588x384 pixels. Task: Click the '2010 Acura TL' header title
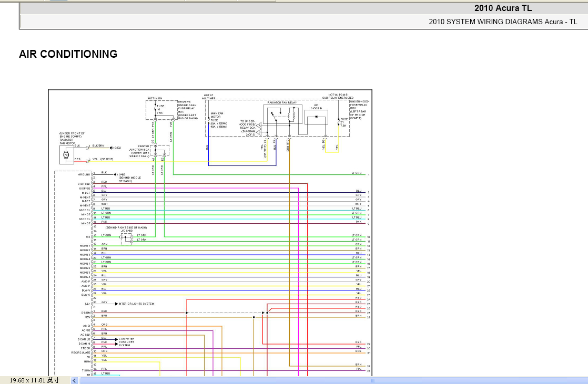pos(503,8)
